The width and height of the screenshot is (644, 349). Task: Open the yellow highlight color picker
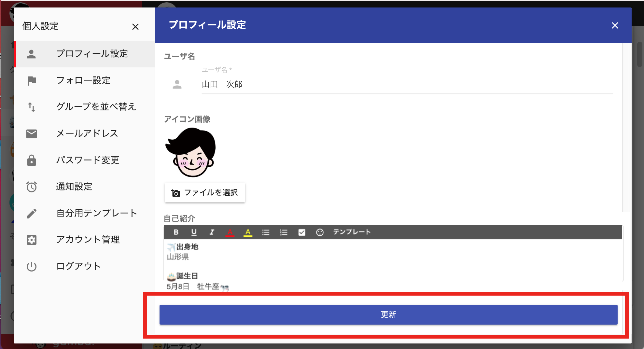point(248,232)
